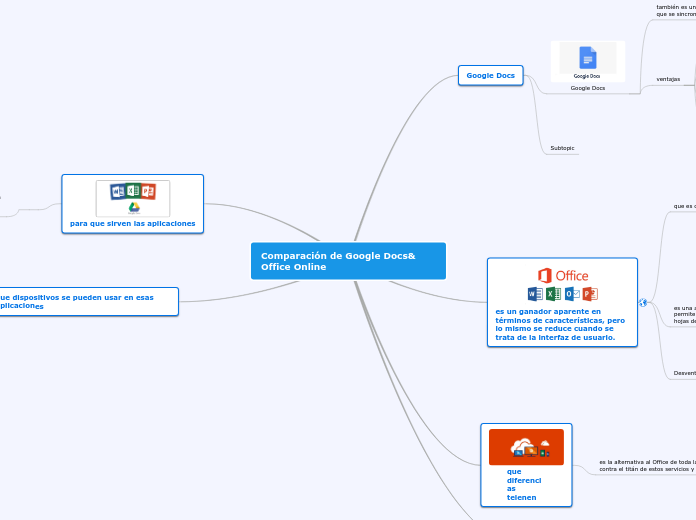Select the 'que es' subtopic by the Office branch
Viewport: 696px width, 520px height.
684,206
